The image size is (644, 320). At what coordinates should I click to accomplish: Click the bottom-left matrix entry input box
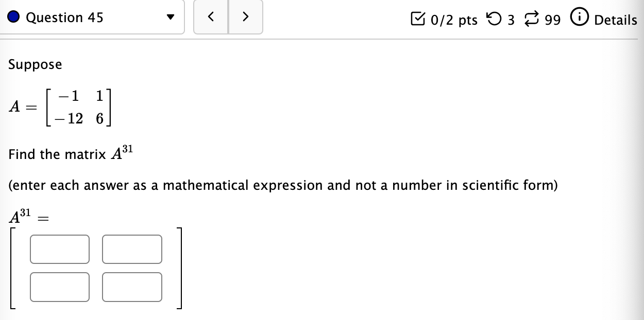click(60, 287)
